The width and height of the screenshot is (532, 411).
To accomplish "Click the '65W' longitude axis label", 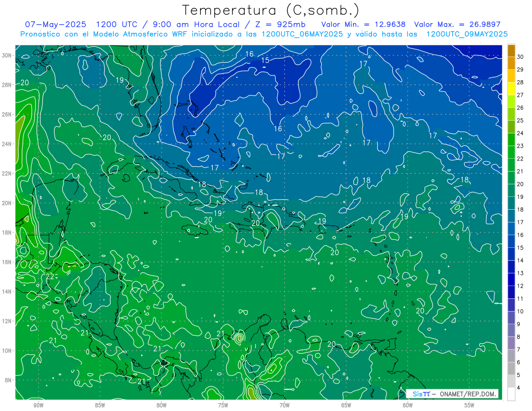I will pos(346,405).
